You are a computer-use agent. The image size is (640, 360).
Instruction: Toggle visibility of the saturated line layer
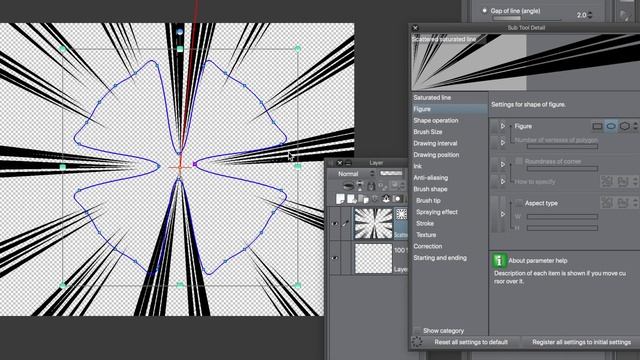tap(335, 224)
